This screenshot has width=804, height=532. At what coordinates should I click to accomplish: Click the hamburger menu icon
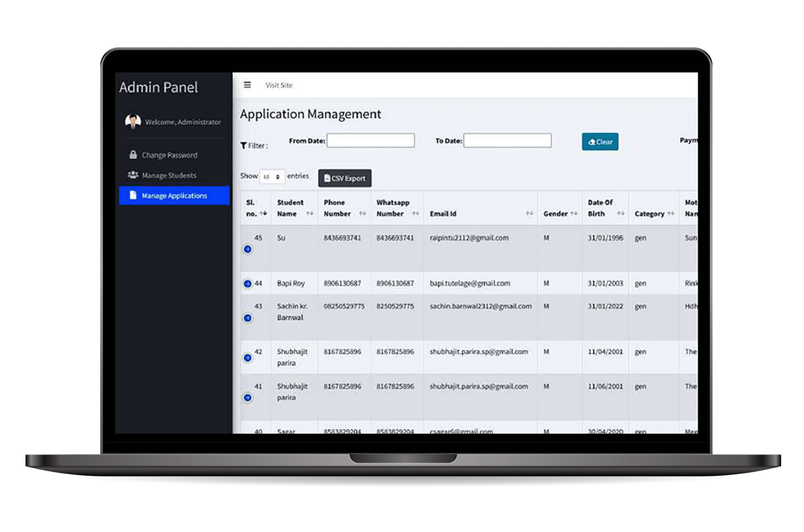tap(247, 85)
